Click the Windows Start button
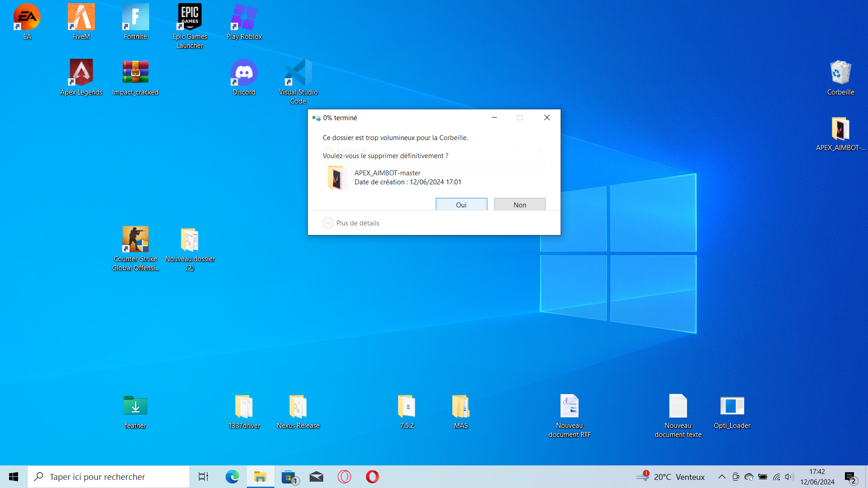 14,477
